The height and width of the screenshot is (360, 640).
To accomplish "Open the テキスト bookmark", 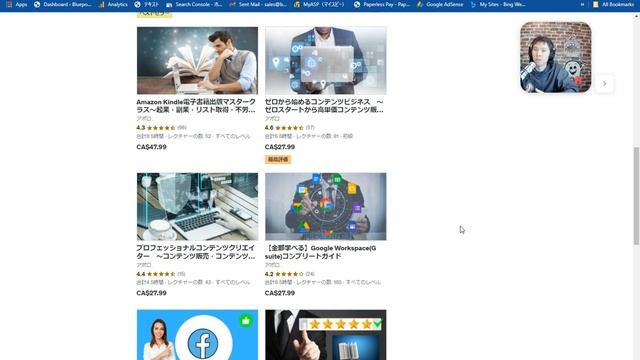I will coord(147,4).
